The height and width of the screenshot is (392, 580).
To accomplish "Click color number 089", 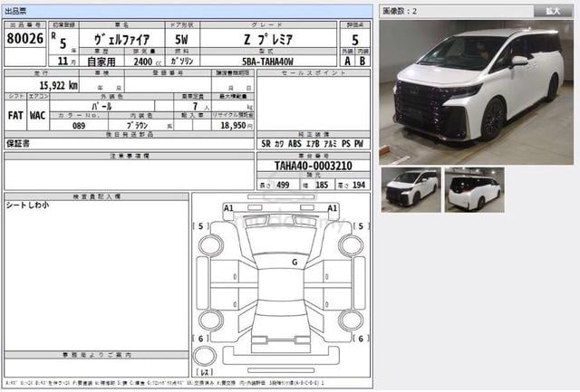I will coord(79,126).
